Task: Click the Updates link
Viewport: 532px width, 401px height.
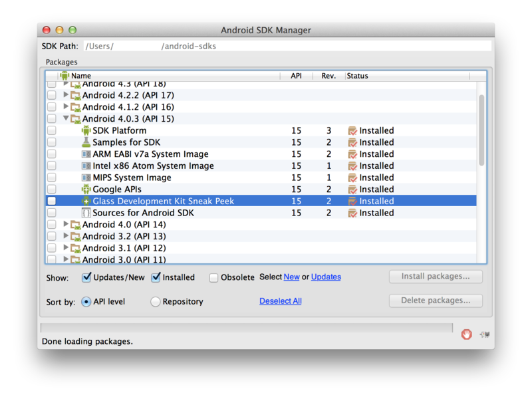Action: click(x=326, y=277)
